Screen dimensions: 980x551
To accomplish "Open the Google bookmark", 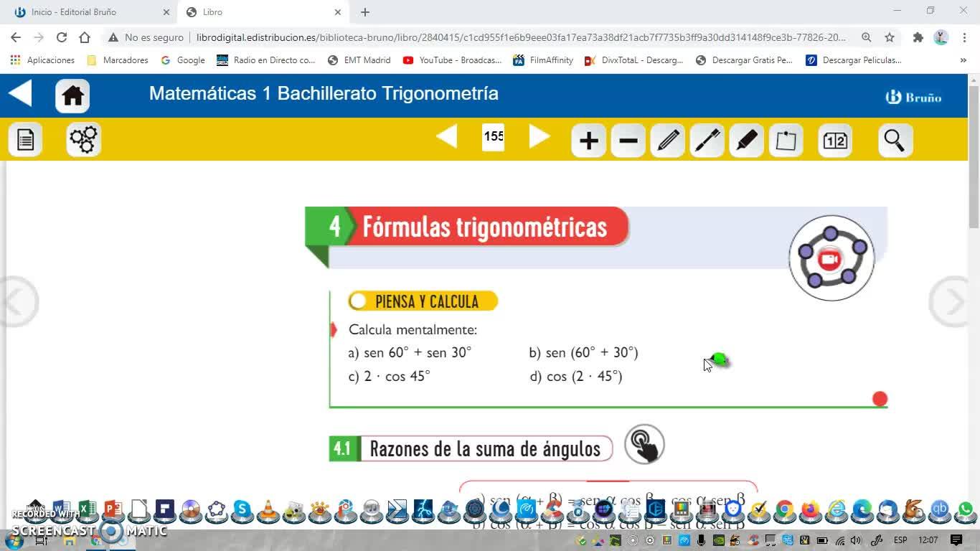I will pyautogui.click(x=183, y=60).
